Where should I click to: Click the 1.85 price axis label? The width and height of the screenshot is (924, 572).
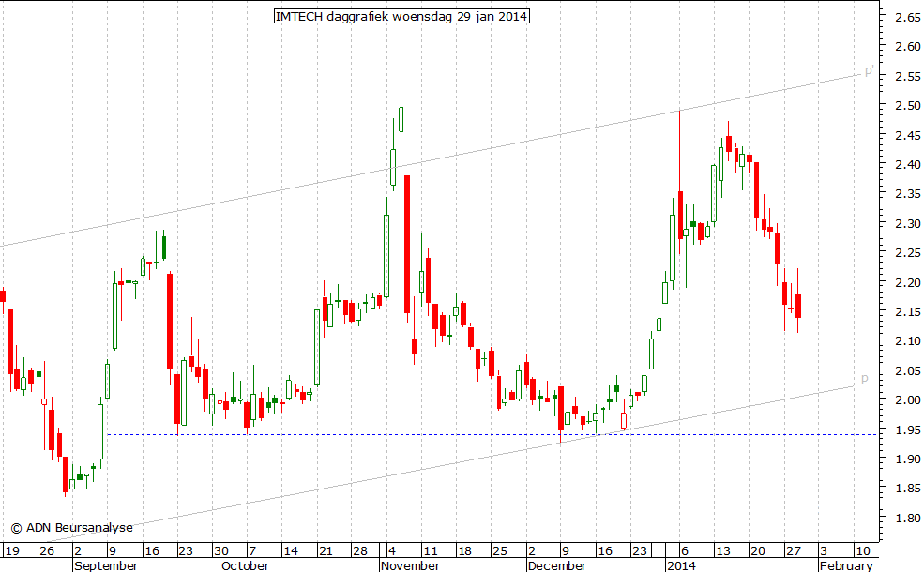907,488
